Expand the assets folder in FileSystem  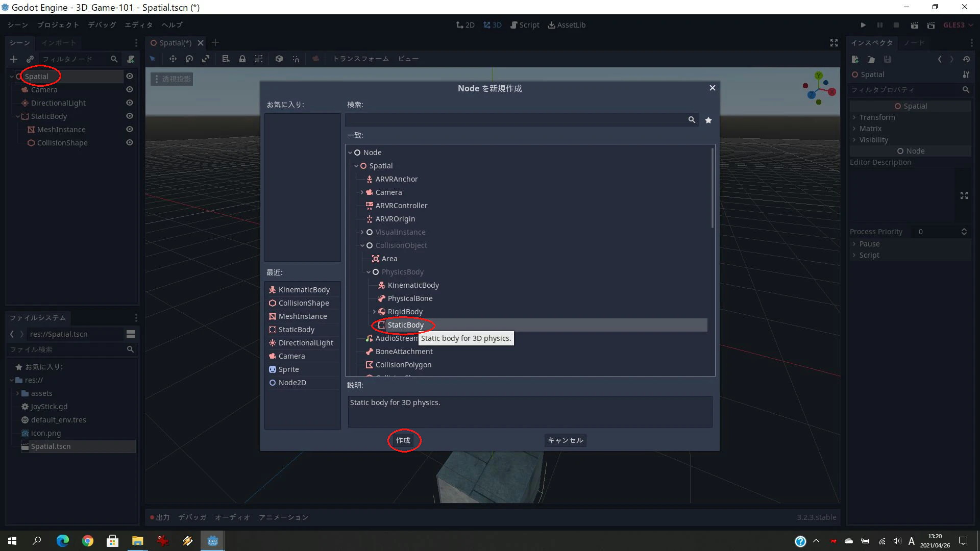(x=17, y=393)
